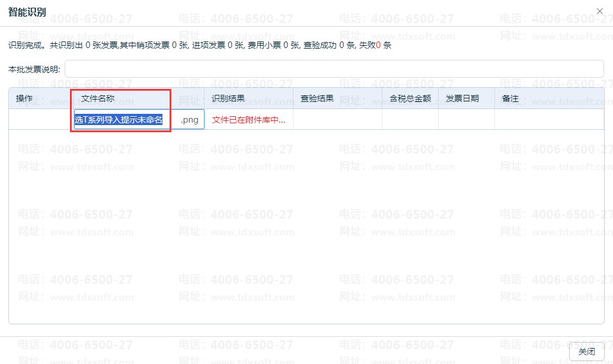Click the 查验结果 column header
The width and height of the screenshot is (613, 364).
tap(317, 98)
